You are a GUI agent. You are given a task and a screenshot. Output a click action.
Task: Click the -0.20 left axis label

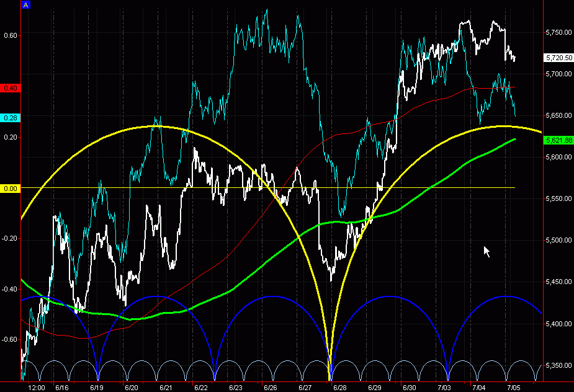(9, 239)
